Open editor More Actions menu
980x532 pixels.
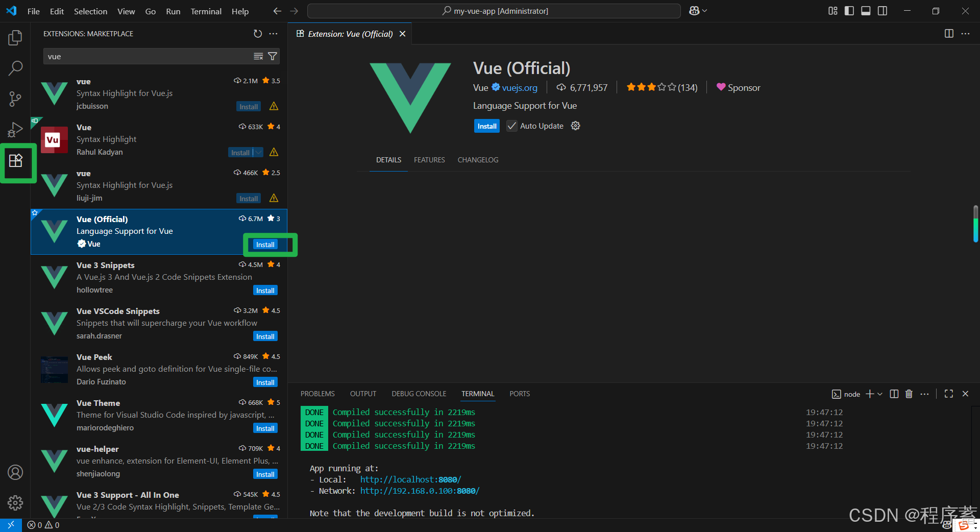coord(965,34)
